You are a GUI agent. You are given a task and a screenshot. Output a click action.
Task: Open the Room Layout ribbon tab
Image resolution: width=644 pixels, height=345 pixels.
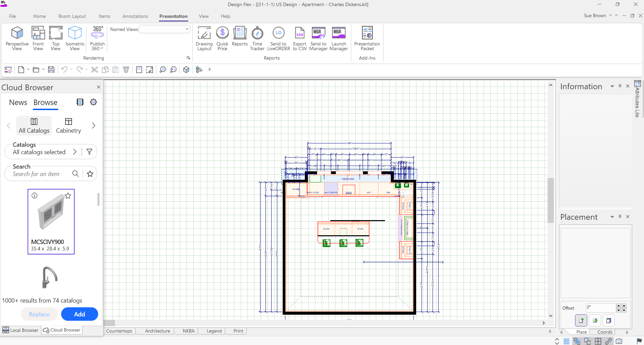[72, 16]
